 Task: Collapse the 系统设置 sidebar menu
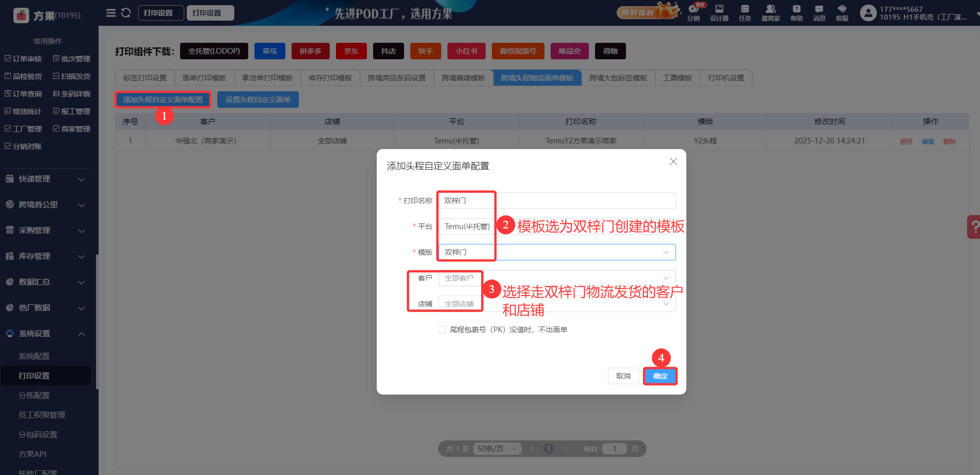[45, 334]
